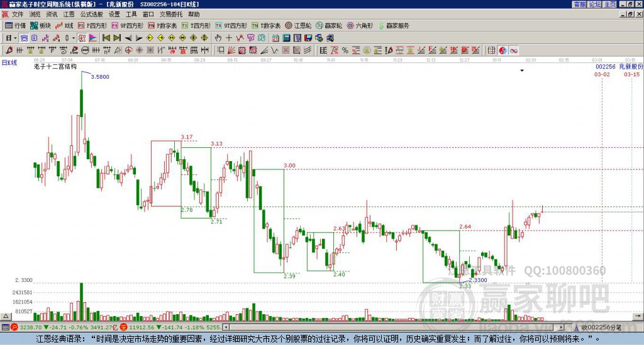The height and width of the screenshot is (345, 644).
Task: Click the 主页 homepage button
Action: (x=609, y=4)
